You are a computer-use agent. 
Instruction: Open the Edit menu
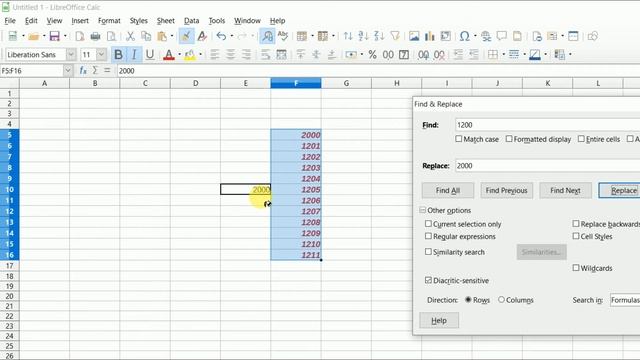(x=31, y=20)
